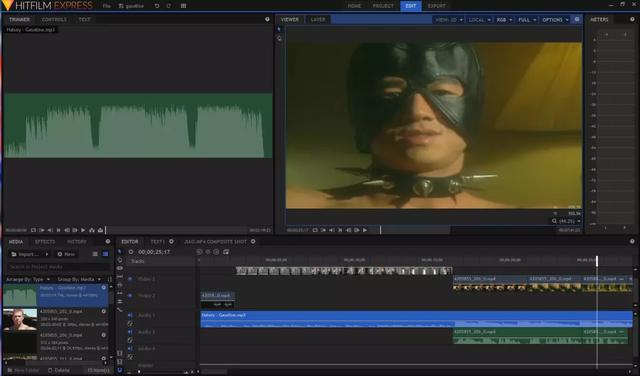Open the FULL quality dropdown

point(527,20)
